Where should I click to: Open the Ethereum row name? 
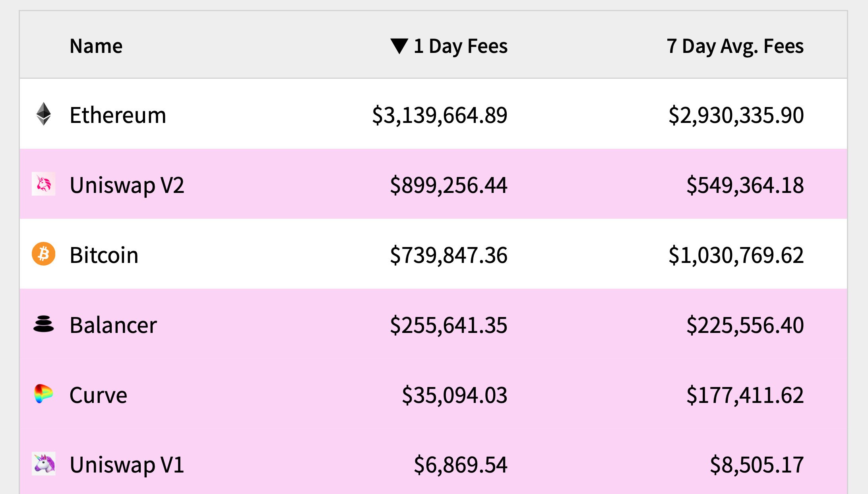coord(118,115)
